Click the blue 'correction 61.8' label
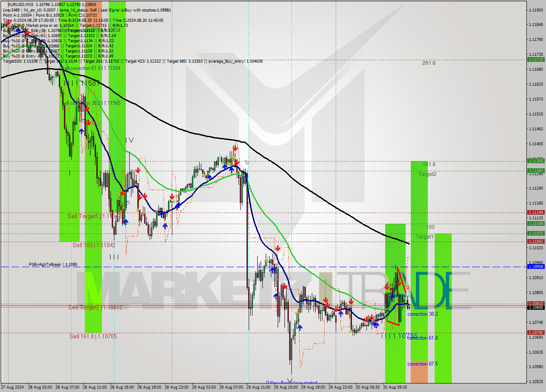This screenshot has width=546, height=392. pos(422,338)
